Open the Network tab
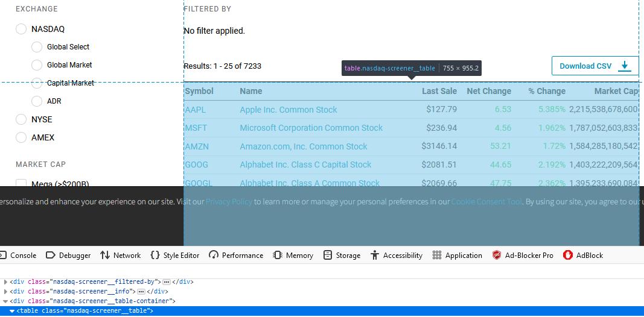The image size is (644, 317). 120,255
